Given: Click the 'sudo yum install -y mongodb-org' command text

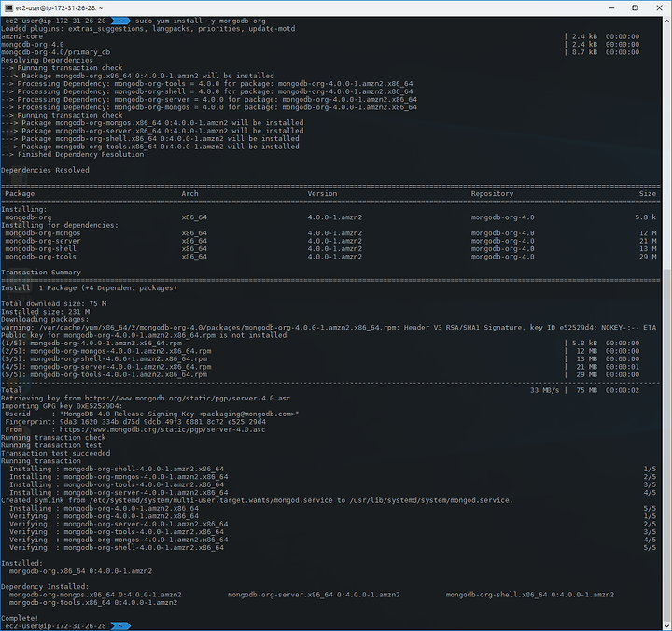Looking at the screenshot, I should (x=200, y=21).
